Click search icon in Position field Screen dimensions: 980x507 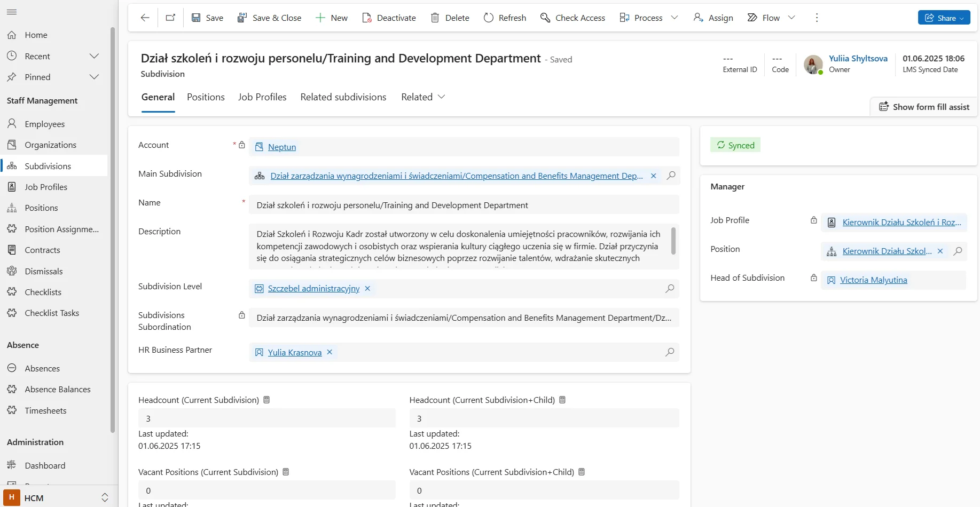click(x=958, y=251)
